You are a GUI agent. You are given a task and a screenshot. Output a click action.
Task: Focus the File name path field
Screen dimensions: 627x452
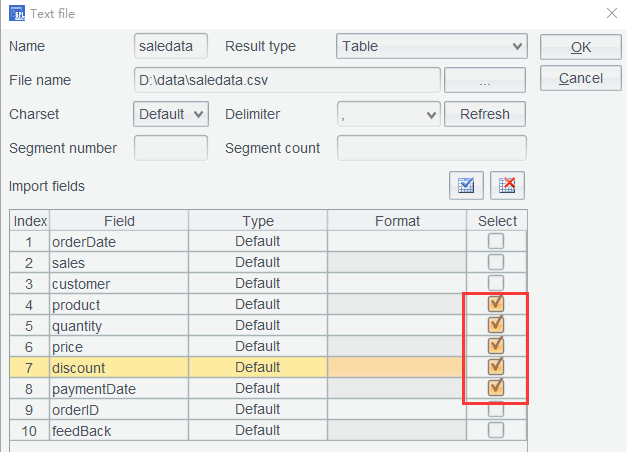coord(287,80)
